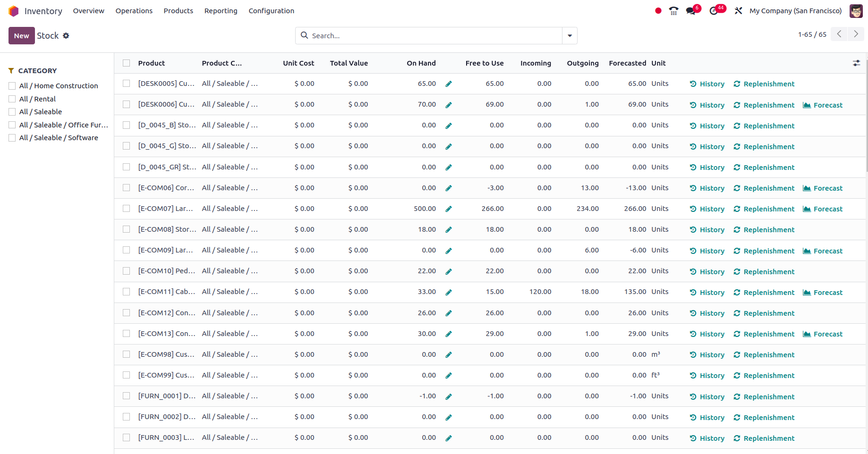Focus the Search input field
The image size is (868, 454).
[x=434, y=36]
